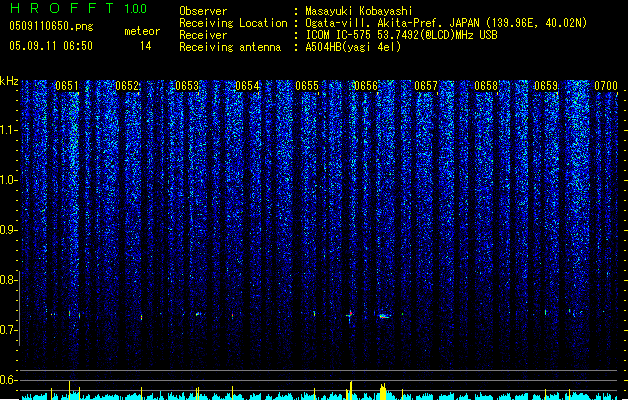
Task: Click the Receiving Location value Ogata-vill. Akita-Pref.
Action: click(x=375, y=23)
